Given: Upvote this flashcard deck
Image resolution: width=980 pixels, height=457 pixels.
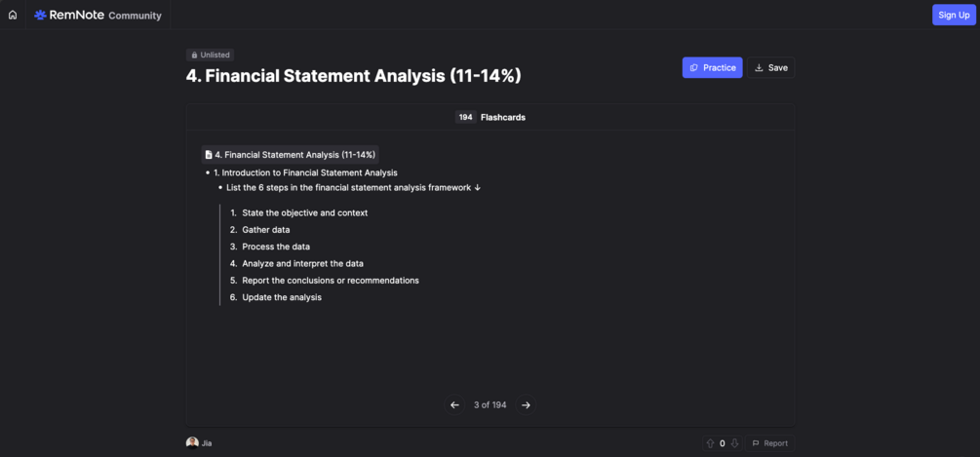Looking at the screenshot, I should pos(711,443).
